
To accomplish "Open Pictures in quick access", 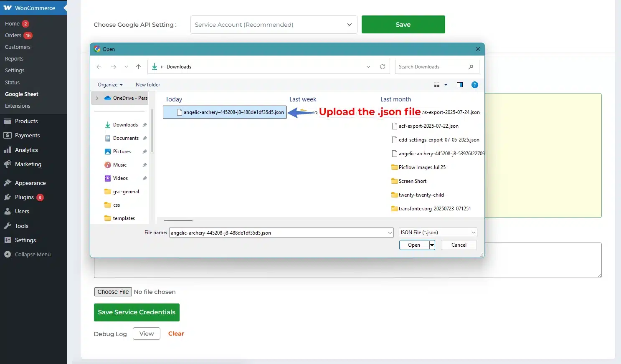I will tap(122, 152).
